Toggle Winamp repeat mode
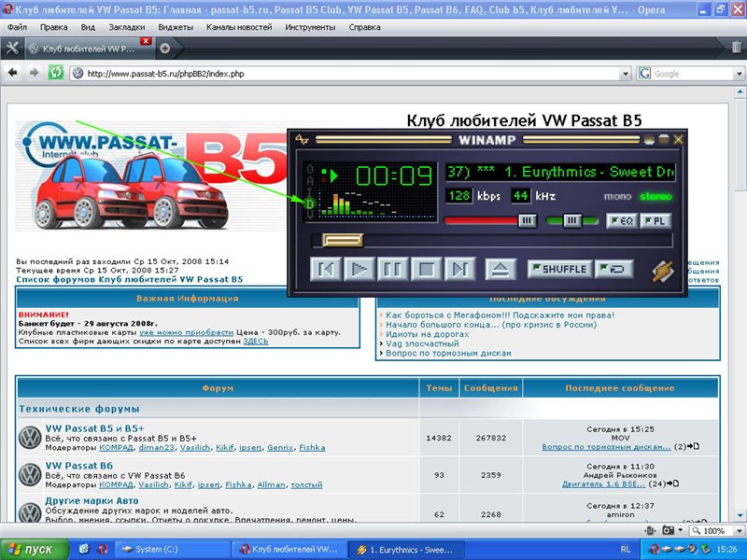The image size is (747, 560). (614, 269)
